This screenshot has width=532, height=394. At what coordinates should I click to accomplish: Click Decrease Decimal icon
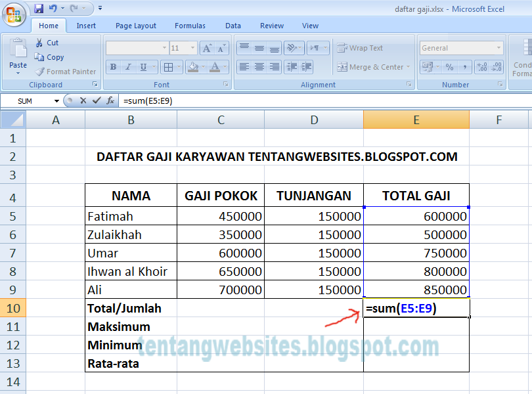coord(497,67)
